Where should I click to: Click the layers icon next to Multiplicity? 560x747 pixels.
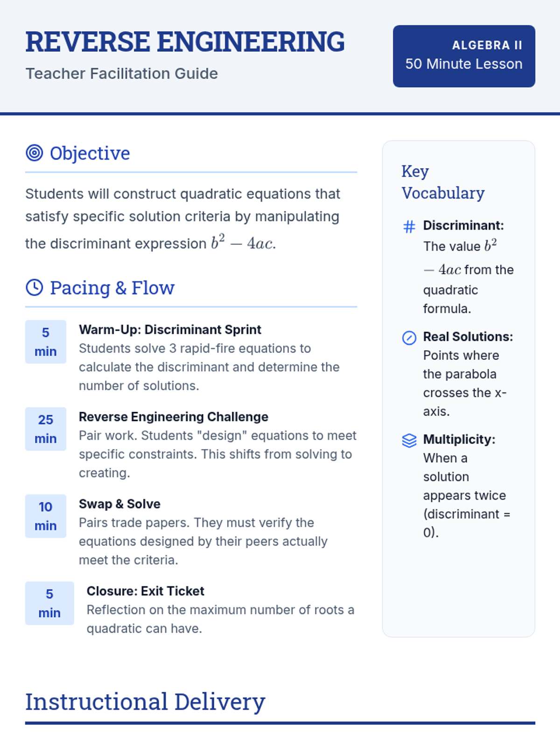pyautogui.click(x=409, y=440)
